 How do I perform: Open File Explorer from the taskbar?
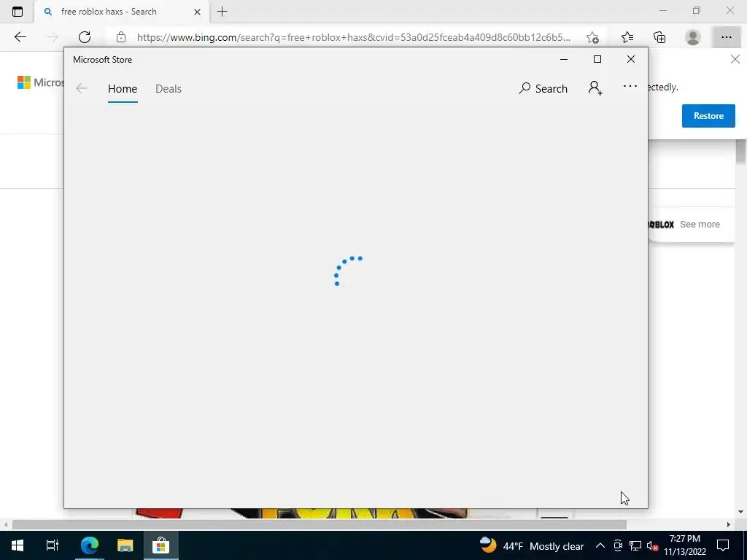pos(125,545)
